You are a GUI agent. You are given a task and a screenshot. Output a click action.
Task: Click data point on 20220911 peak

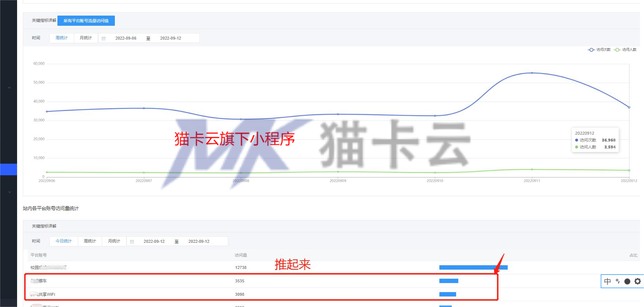[532, 73]
